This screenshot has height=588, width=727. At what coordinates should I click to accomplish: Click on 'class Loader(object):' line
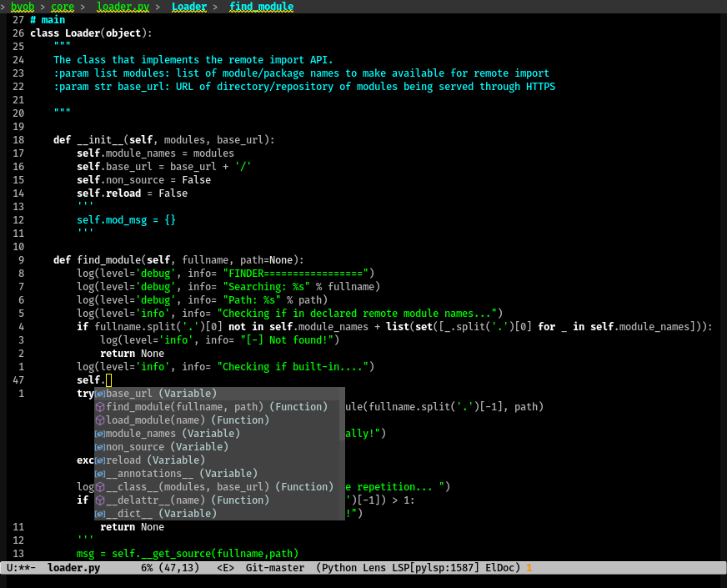tap(91, 33)
